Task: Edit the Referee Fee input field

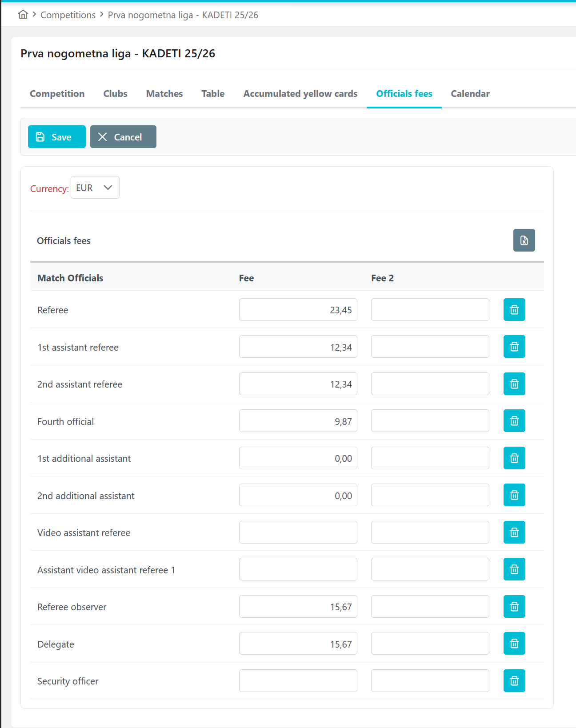Action: click(x=298, y=310)
